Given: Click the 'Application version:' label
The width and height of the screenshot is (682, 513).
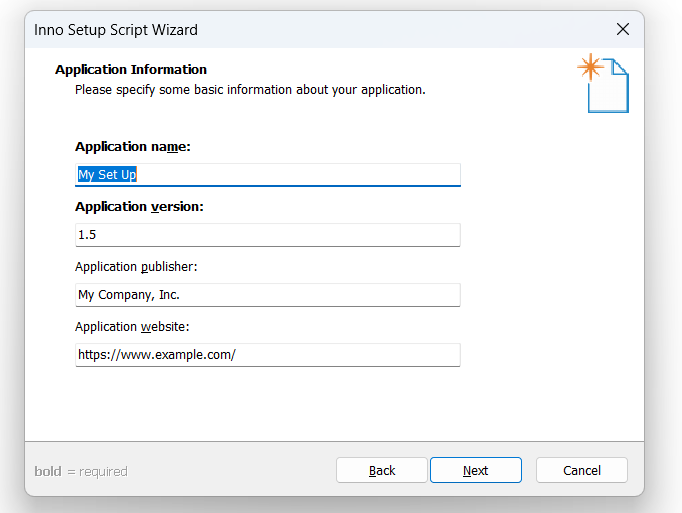Looking at the screenshot, I should coord(139,207).
